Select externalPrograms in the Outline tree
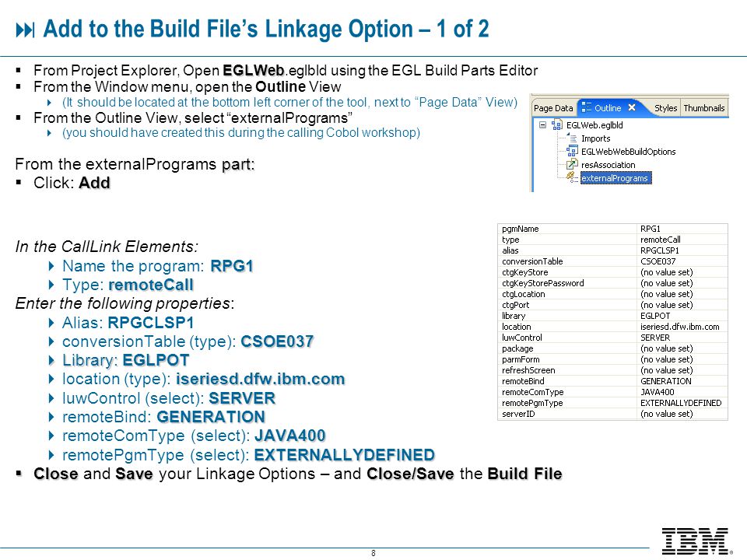This screenshot has height=560, width=747. 615,178
